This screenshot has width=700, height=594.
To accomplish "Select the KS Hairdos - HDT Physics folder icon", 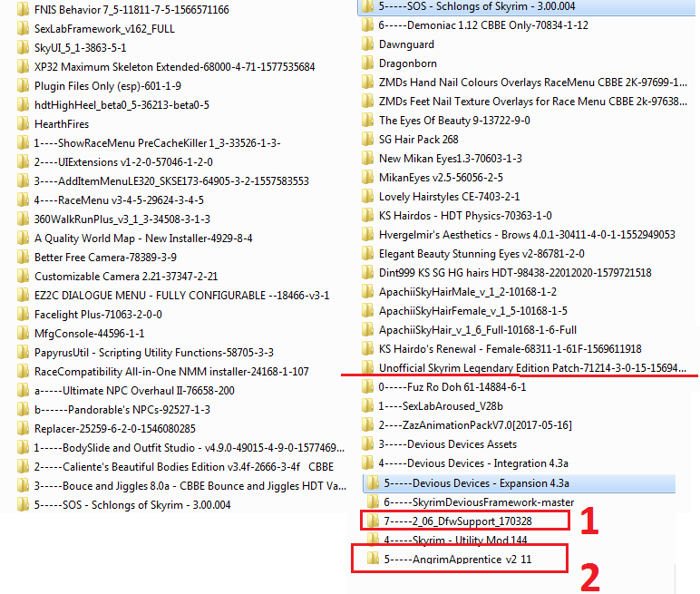I will (368, 216).
